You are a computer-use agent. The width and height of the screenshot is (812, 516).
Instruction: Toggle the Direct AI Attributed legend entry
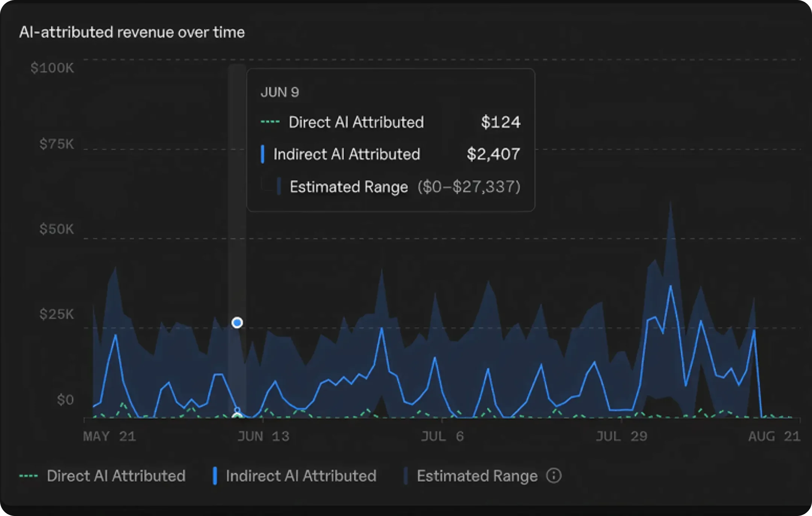[102, 476]
